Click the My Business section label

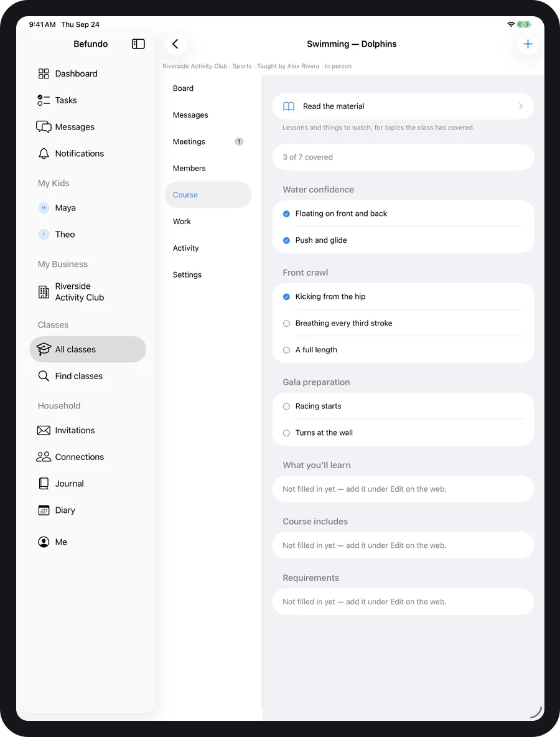(x=62, y=264)
